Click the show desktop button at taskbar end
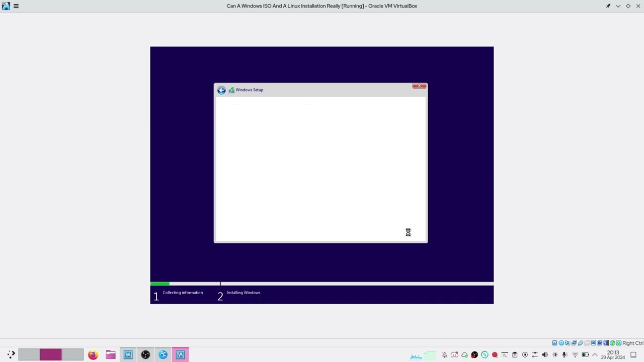 pos(633,355)
